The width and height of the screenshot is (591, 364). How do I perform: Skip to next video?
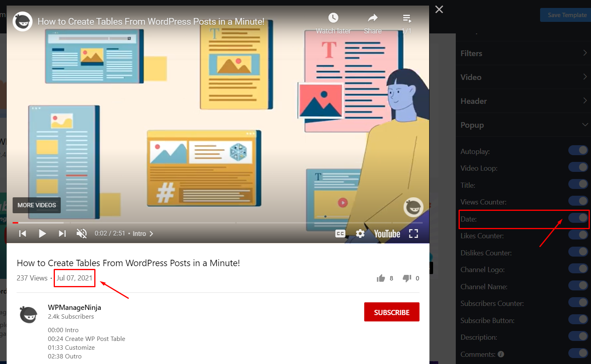point(62,234)
